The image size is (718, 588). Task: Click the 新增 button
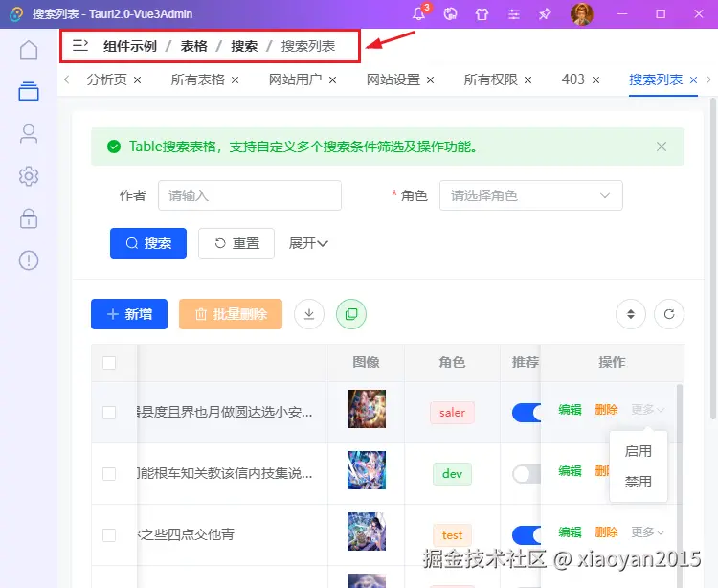coord(129,314)
